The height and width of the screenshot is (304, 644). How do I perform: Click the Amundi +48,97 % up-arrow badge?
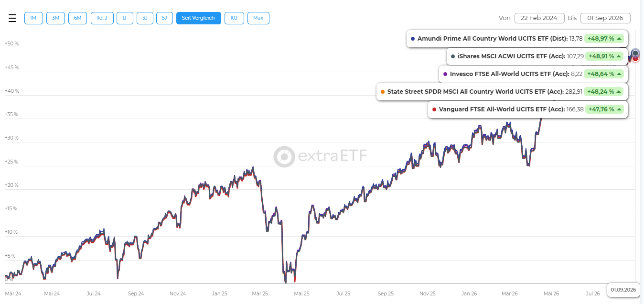[x=604, y=38]
